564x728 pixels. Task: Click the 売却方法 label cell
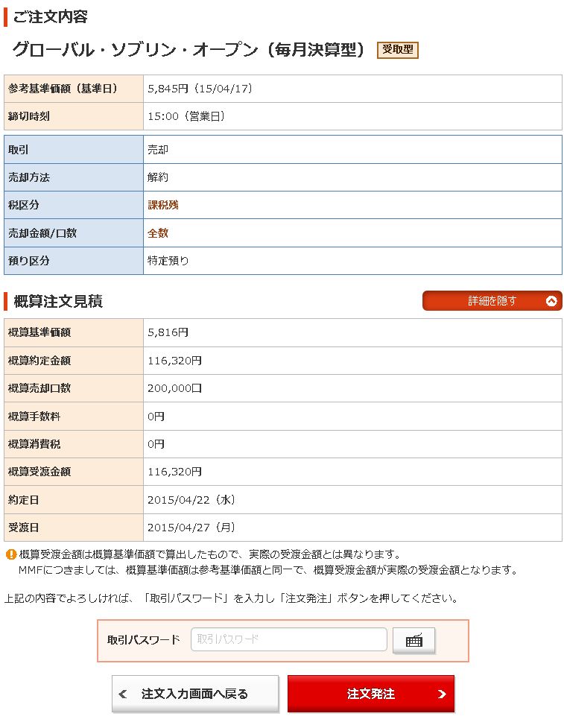point(74,177)
